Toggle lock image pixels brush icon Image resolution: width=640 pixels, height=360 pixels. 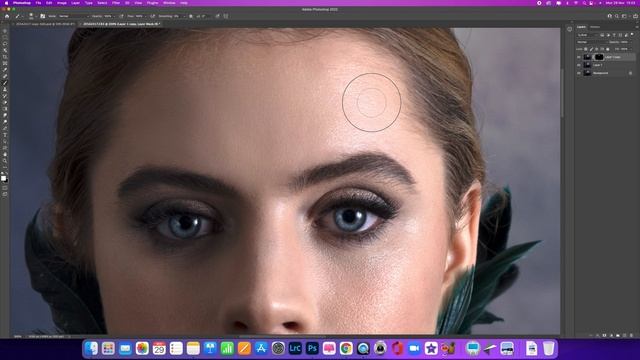[591, 49]
